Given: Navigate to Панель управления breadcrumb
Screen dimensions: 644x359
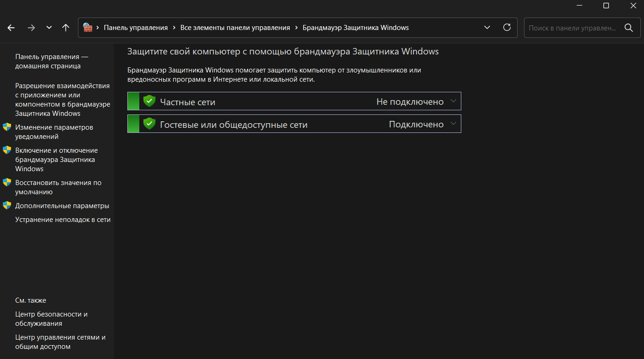Looking at the screenshot, I should tap(136, 28).
